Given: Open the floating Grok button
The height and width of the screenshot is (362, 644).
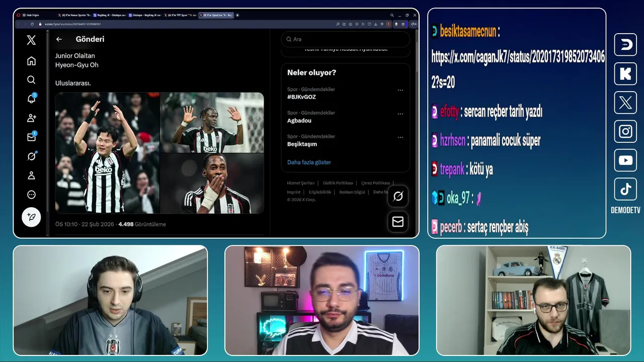Looking at the screenshot, I should (398, 197).
